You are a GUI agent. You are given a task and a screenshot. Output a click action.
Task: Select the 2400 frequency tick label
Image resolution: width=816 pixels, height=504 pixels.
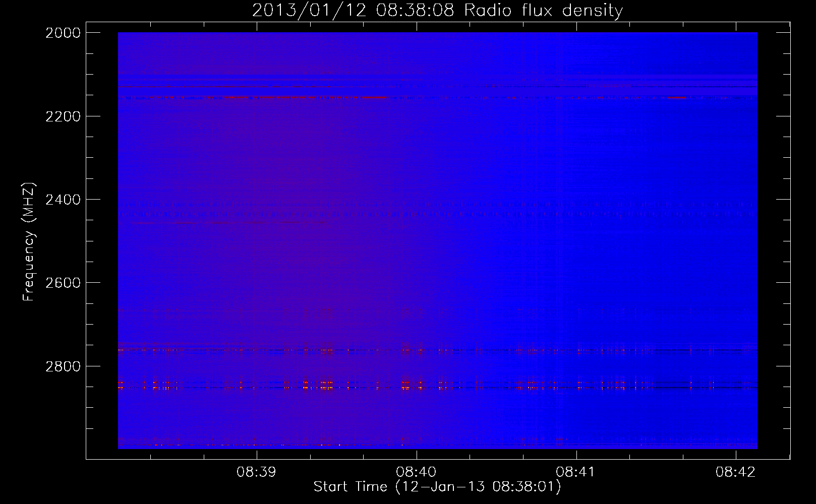coord(63,200)
